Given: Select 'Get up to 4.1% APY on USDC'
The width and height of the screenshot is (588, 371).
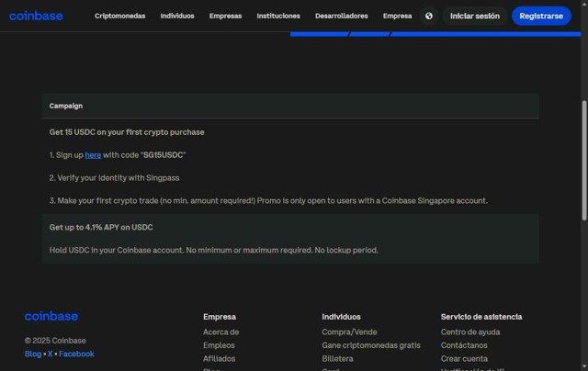Looking at the screenshot, I should [x=101, y=228].
